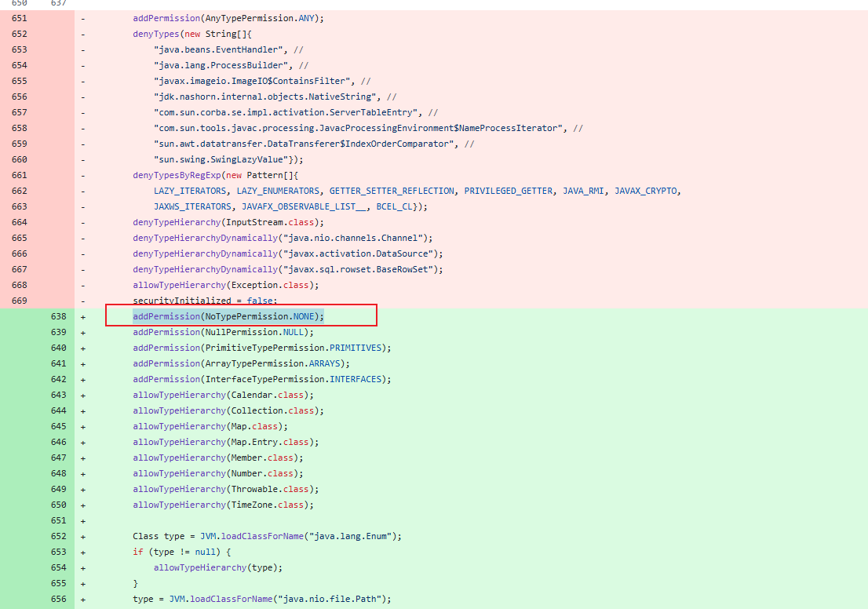Select added line number 638
The image size is (868, 609).
pos(59,317)
